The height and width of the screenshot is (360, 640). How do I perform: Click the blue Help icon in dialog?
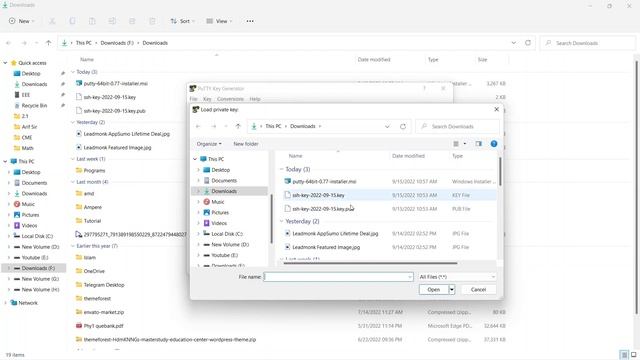coord(494,144)
